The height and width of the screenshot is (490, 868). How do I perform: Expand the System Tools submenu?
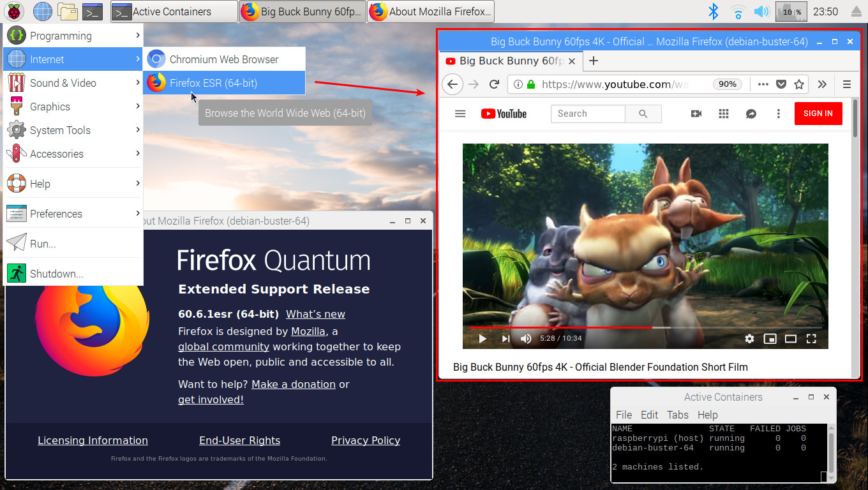[73, 130]
